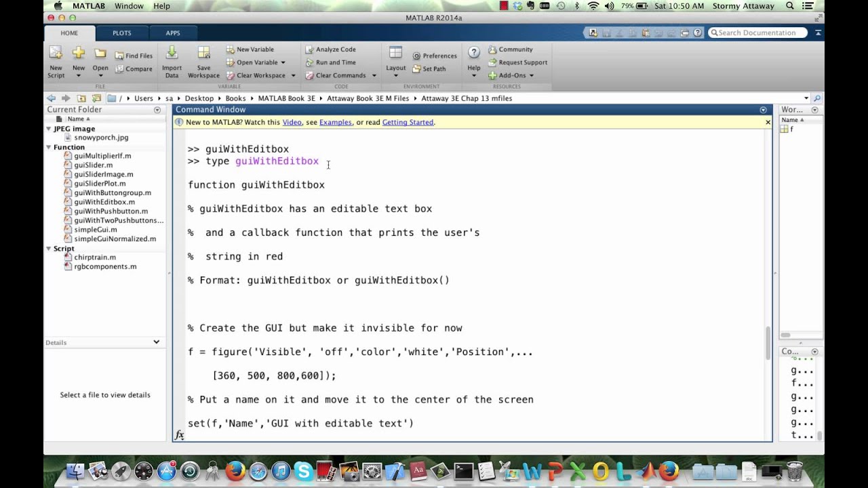Select the HOME tab

pyautogui.click(x=69, y=33)
